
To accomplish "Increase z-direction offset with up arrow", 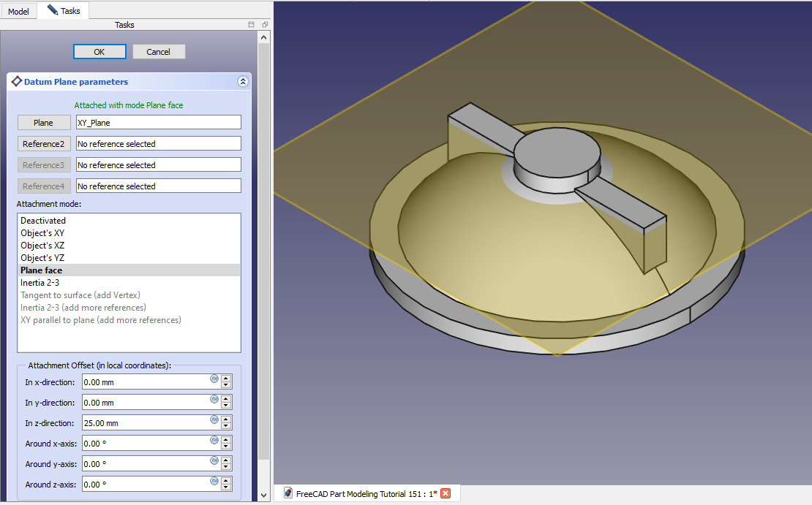I will click(226, 419).
